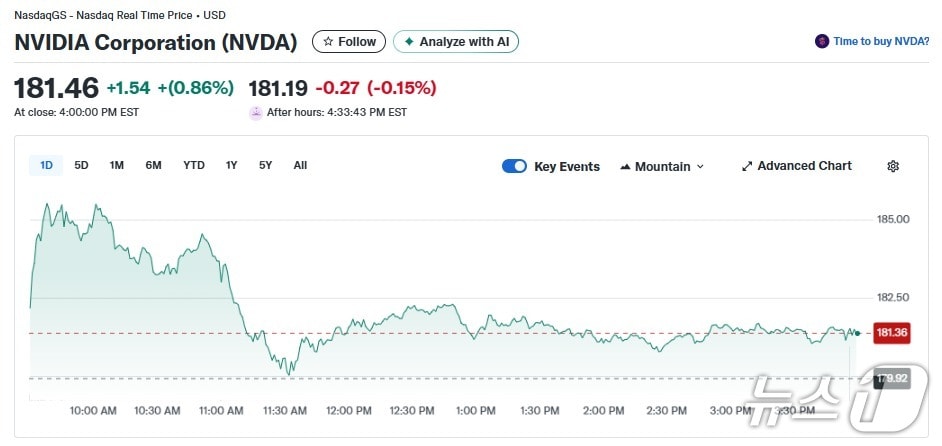Click the star icon on Follow
Viewport: 942px width, 446px height.
coord(328,42)
